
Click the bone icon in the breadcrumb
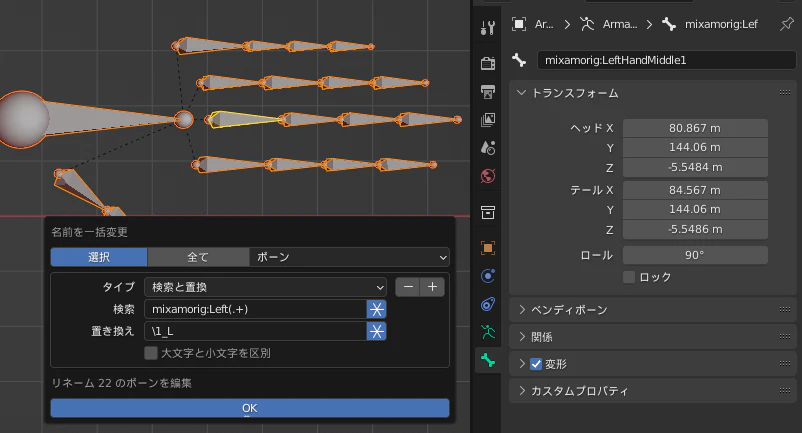coord(669,24)
